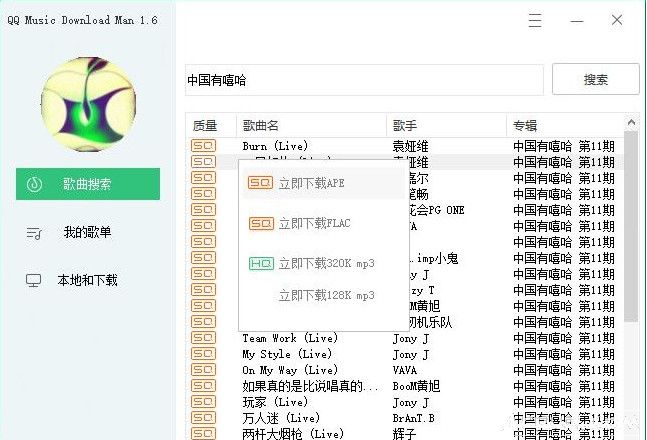Select the song 玩家 (Live)
647x440 pixels.
coord(275,402)
